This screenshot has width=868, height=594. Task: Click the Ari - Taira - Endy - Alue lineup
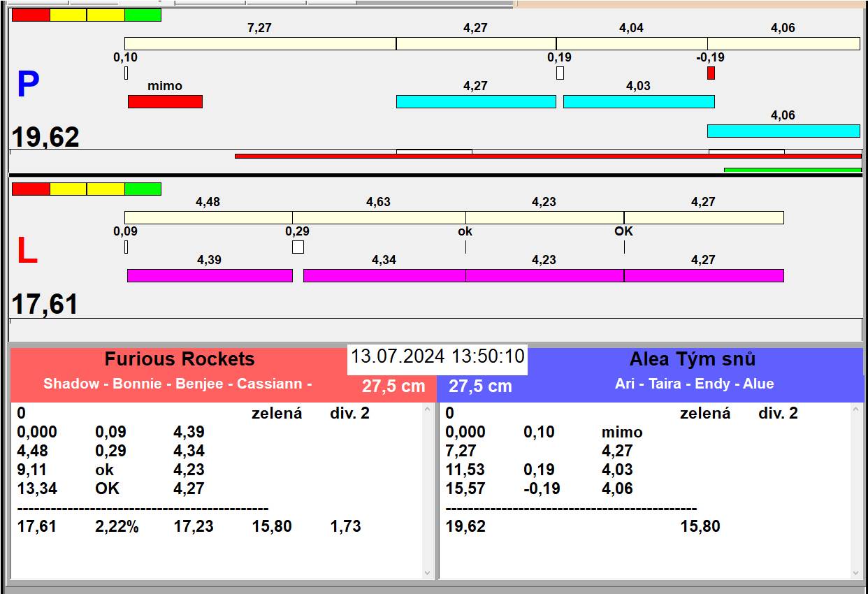pos(695,384)
